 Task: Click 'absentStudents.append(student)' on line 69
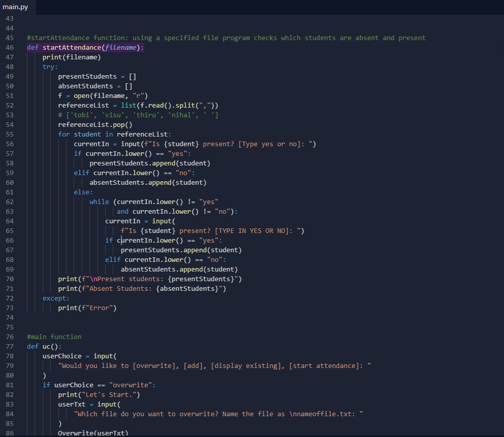click(179, 269)
